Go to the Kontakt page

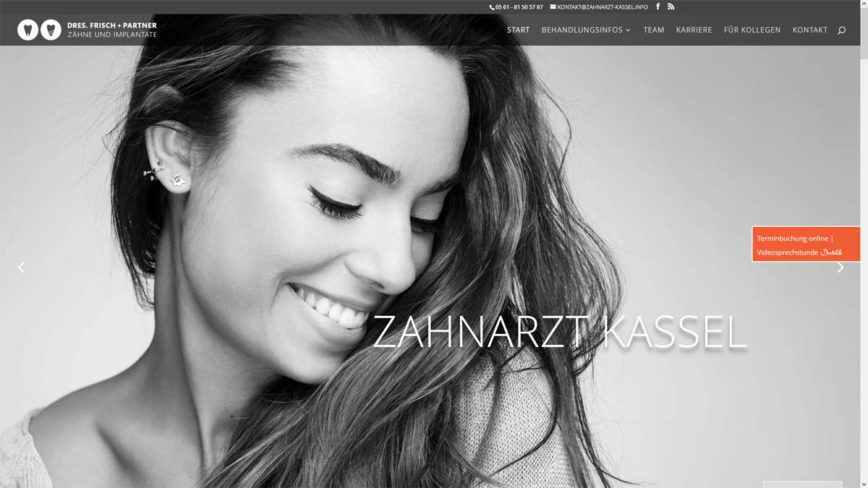(x=809, y=30)
